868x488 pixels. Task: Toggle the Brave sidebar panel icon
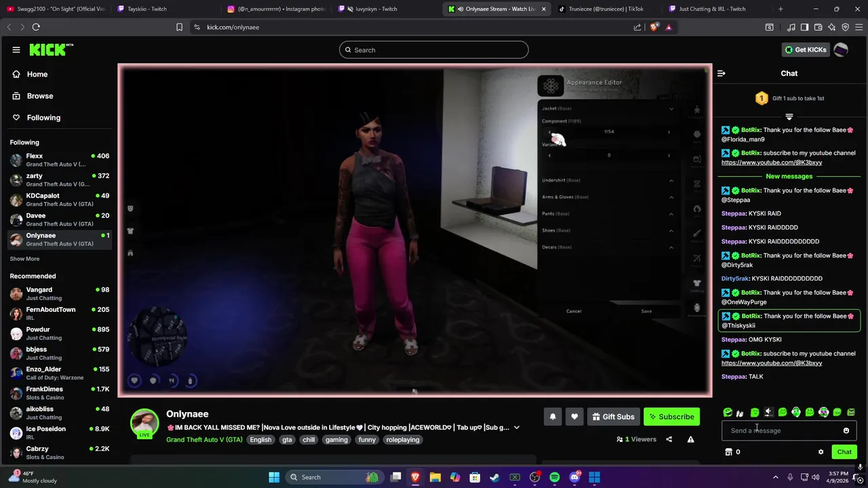click(x=804, y=27)
